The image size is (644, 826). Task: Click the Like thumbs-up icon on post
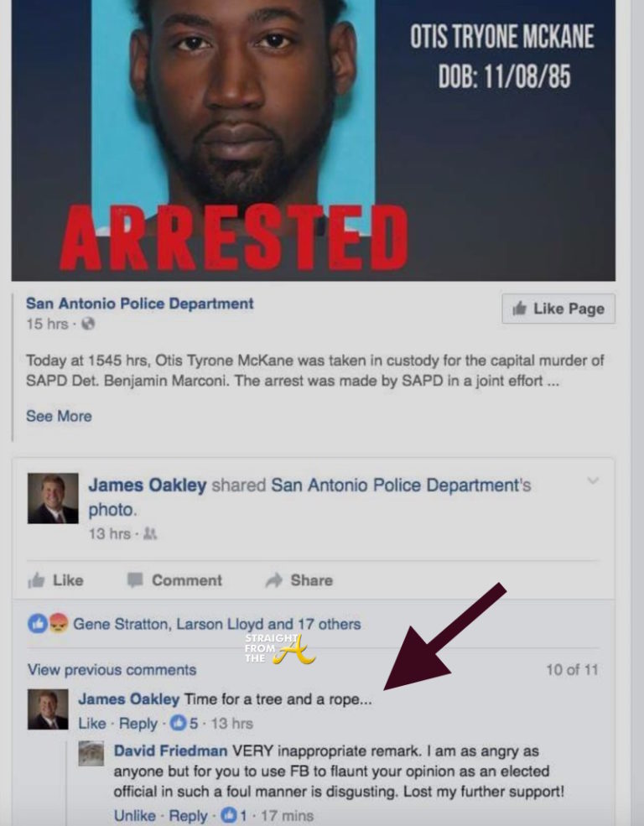coord(36,580)
